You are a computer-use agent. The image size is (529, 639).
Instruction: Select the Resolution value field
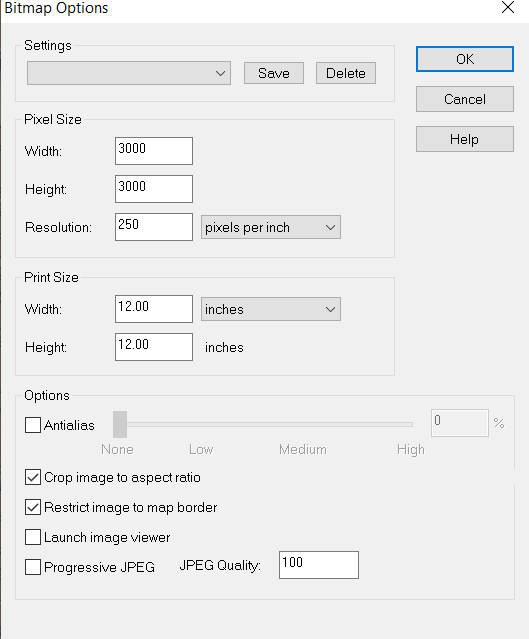click(154, 227)
